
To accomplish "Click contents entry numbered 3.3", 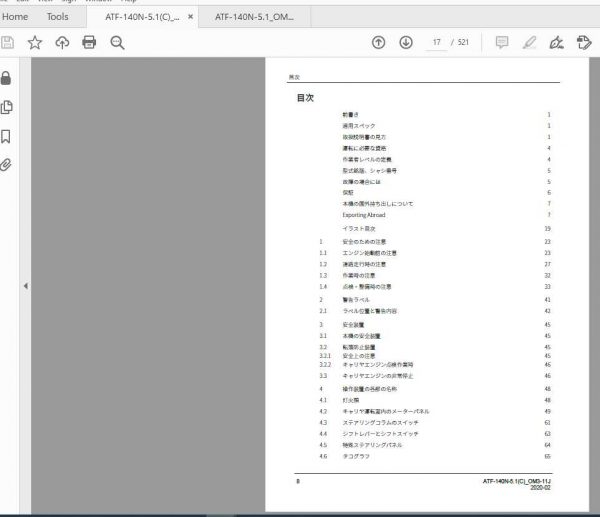I will coord(435,376).
